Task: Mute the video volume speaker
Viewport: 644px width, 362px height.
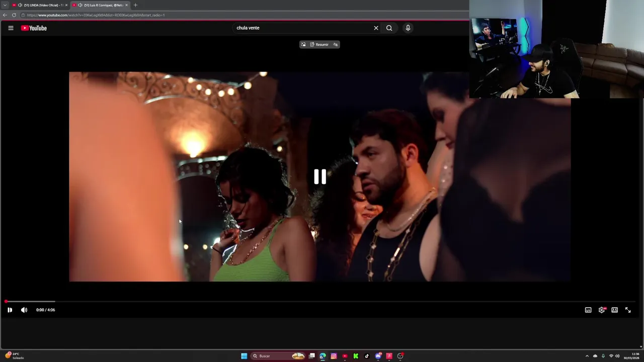Action: click(x=24, y=310)
